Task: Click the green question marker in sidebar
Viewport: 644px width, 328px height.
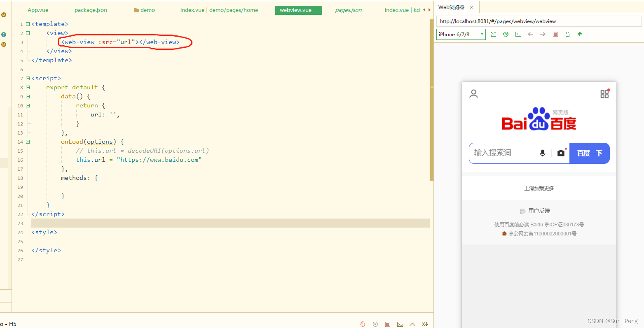Action: (x=4, y=35)
